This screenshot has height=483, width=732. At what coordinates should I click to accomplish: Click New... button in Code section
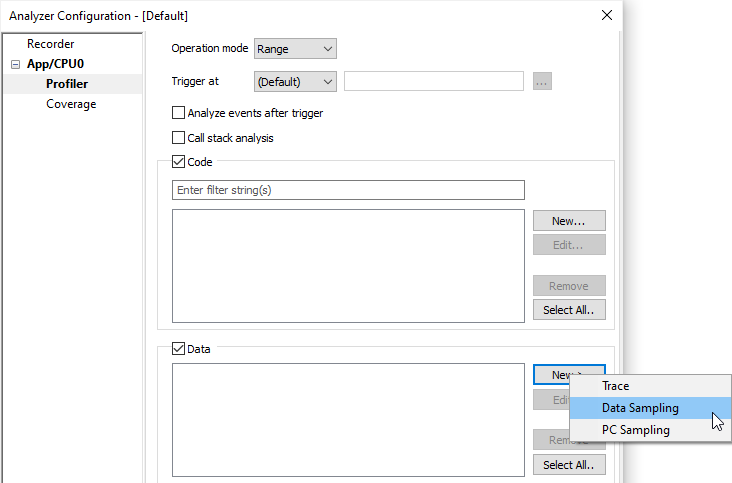(x=569, y=221)
